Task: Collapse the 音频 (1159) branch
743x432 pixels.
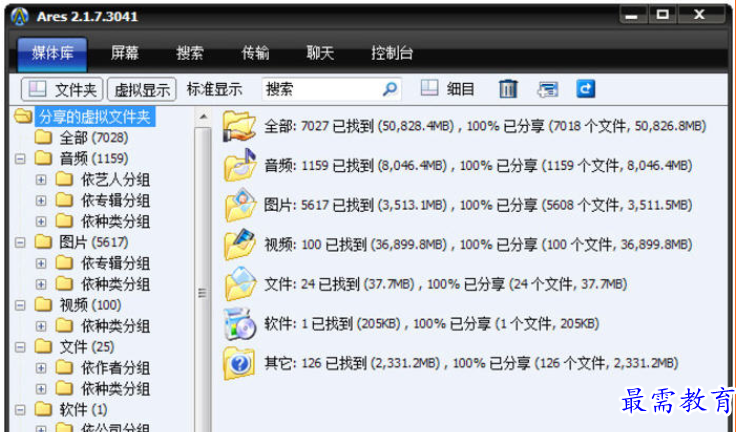Action: pyautogui.click(x=20, y=159)
